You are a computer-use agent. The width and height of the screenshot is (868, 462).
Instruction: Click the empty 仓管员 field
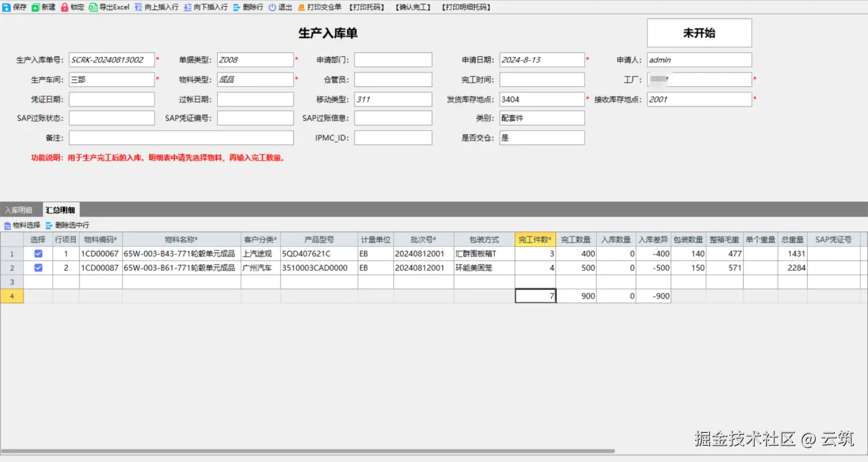coord(393,79)
